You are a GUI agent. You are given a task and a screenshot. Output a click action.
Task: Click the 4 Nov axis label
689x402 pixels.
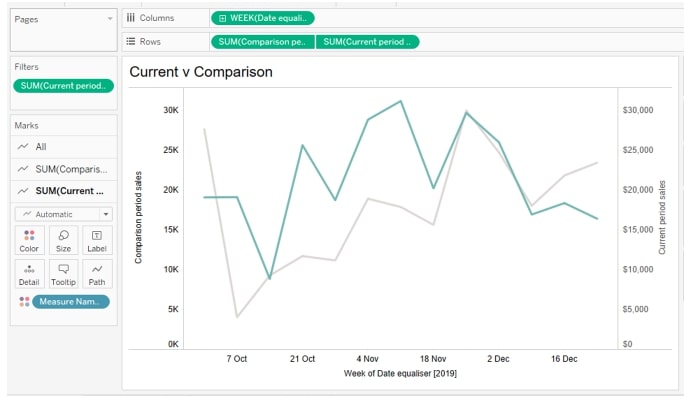point(367,359)
